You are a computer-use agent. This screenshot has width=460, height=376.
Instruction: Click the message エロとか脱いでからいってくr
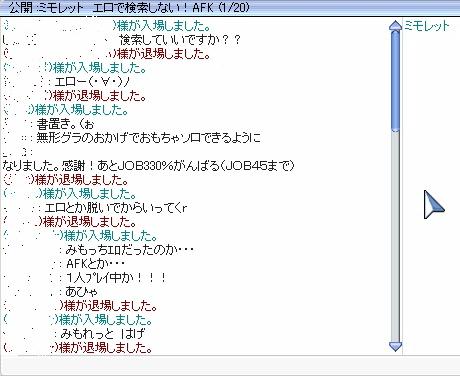click(116, 208)
